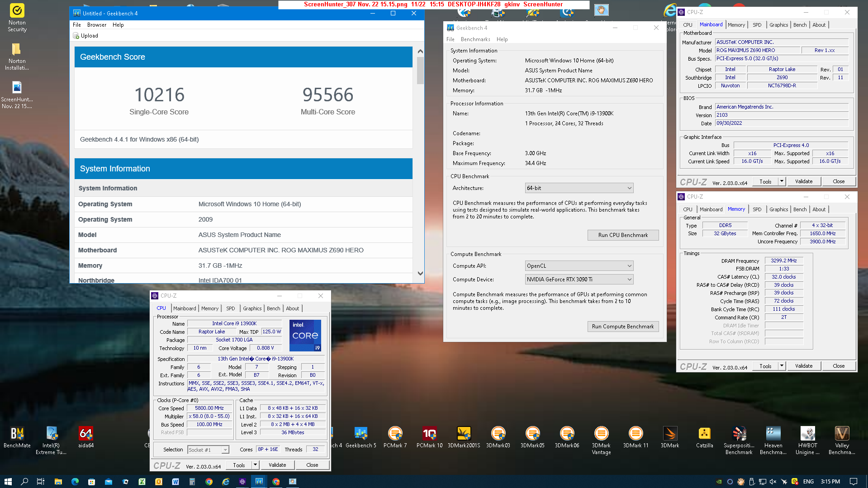Open the taskbar notification center

coord(853,482)
